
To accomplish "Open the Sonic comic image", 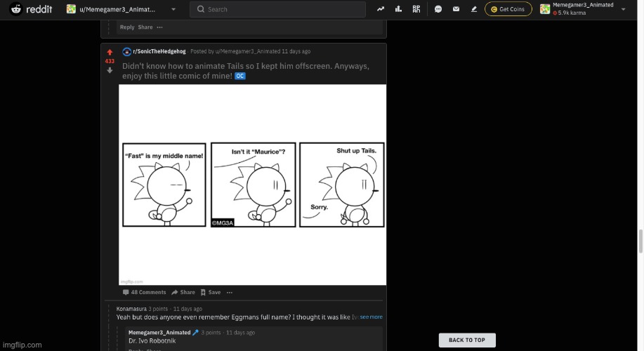I will coord(253,185).
